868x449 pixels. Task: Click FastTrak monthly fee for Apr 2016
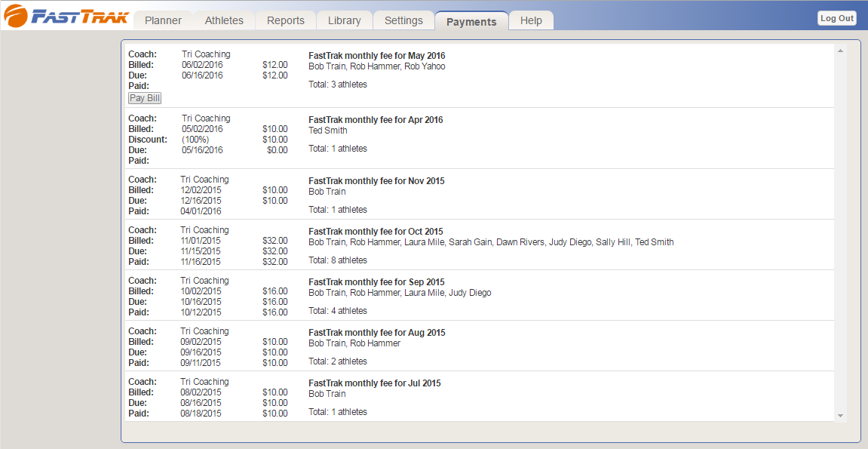376,120
